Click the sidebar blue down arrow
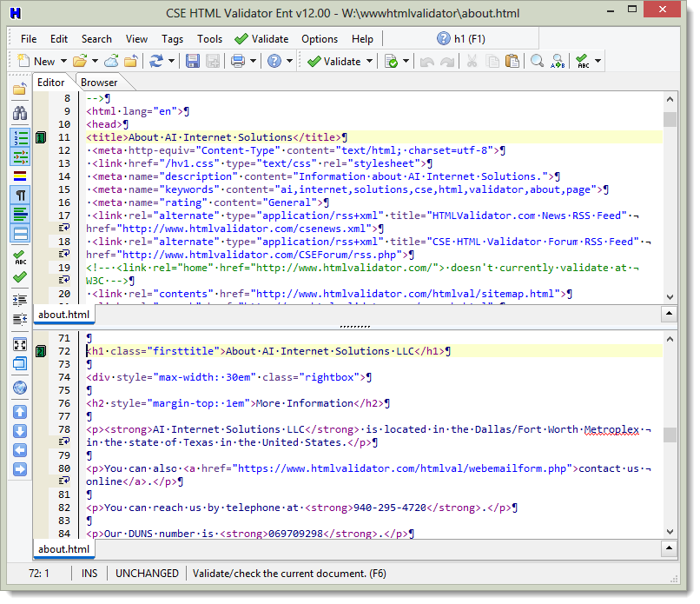The image size is (700, 604). click(20, 431)
